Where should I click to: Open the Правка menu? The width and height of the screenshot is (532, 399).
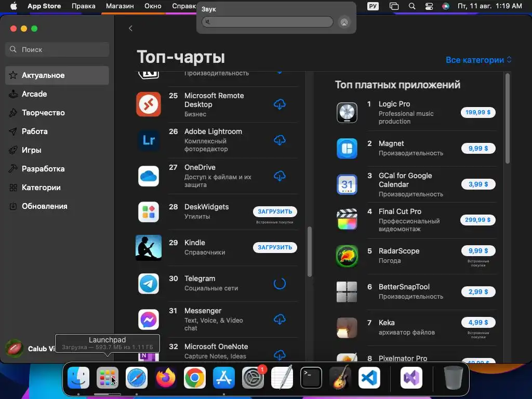pyautogui.click(x=84, y=6)
